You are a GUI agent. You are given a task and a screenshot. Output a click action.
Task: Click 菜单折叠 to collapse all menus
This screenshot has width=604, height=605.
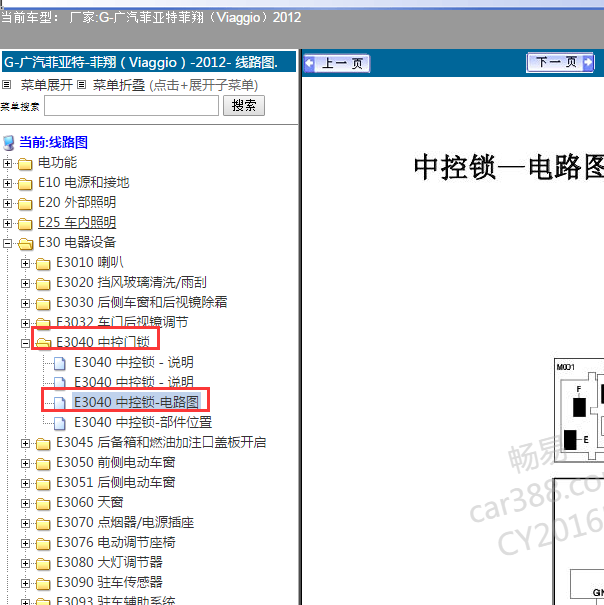(x=119, y=85)
